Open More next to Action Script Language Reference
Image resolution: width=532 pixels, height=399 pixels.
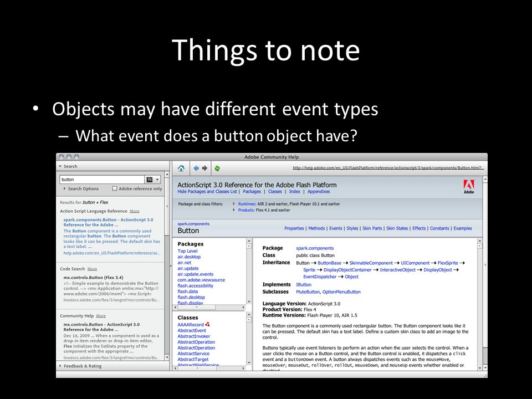click(x=134, y=211)
